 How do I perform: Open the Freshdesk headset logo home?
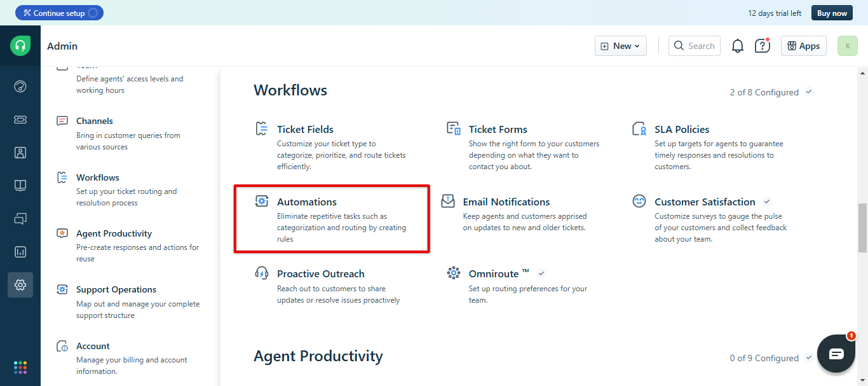pos(20,46)
